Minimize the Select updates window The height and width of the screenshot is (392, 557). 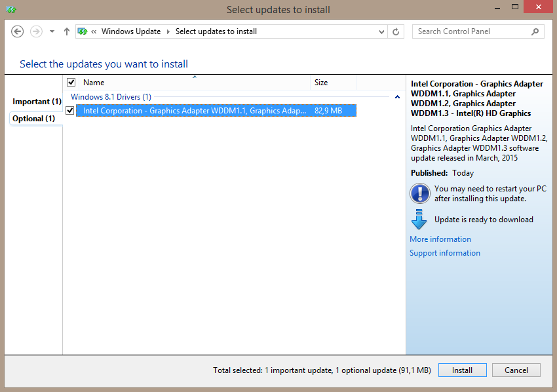tap(497, 7)
